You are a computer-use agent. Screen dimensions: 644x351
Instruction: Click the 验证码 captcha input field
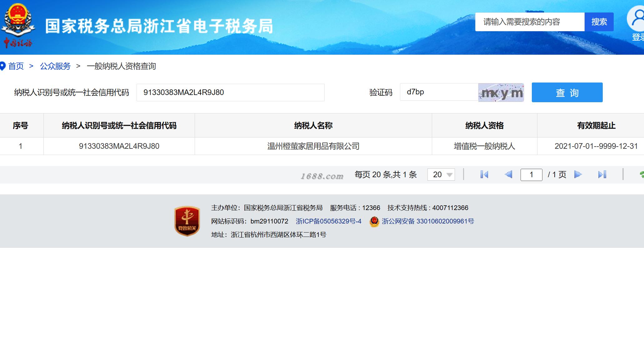coord(439,92)
